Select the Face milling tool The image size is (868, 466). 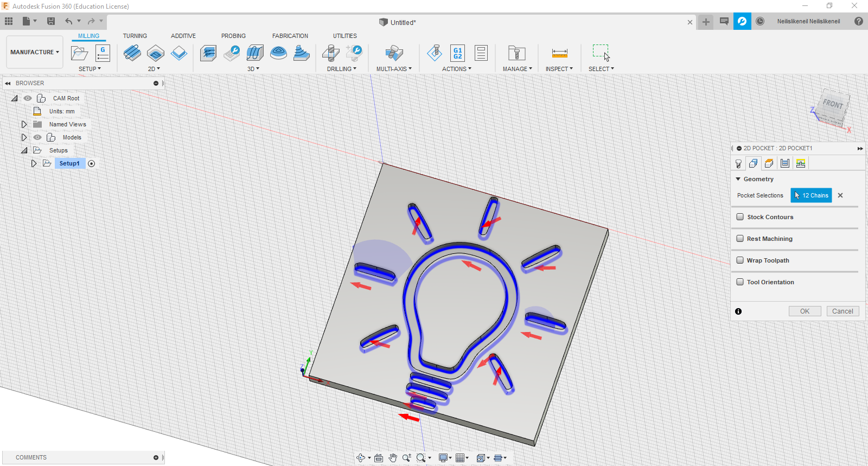point(179,53)
